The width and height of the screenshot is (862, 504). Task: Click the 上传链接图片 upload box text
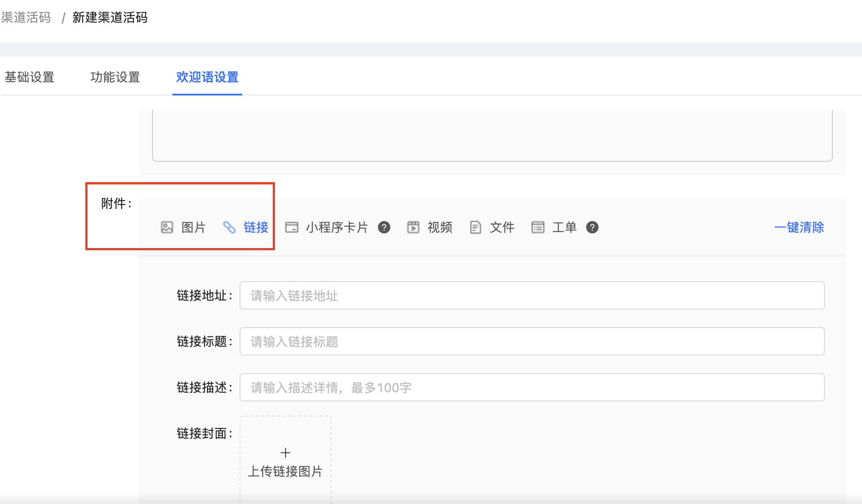[285, 471]
